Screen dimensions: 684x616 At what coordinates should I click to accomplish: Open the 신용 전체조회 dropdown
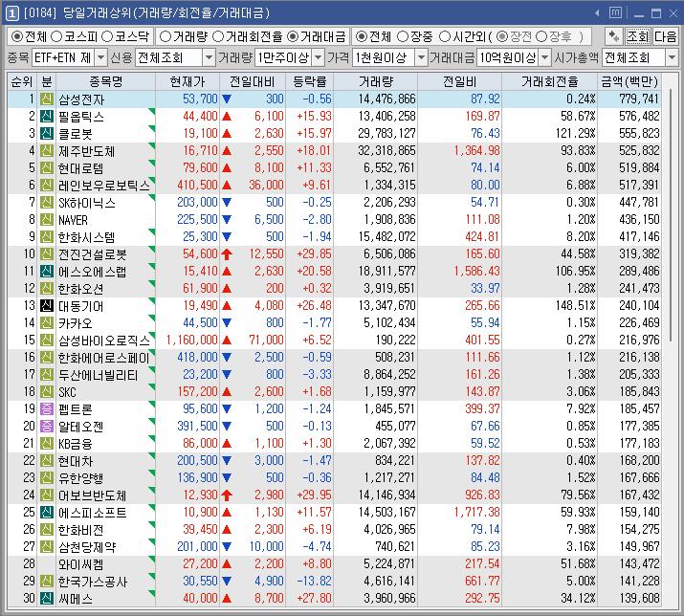(x=209, y=57)
